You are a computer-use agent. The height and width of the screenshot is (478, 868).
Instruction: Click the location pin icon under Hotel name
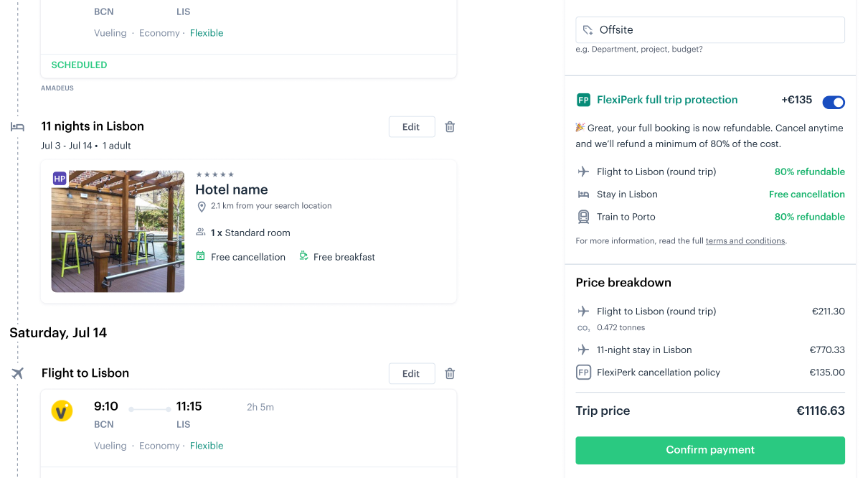(x=202, y=207)
